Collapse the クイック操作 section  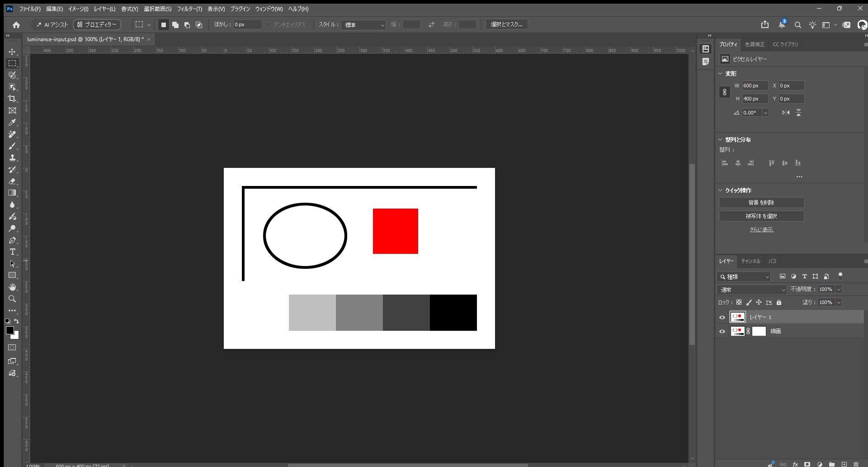(720, 190)
